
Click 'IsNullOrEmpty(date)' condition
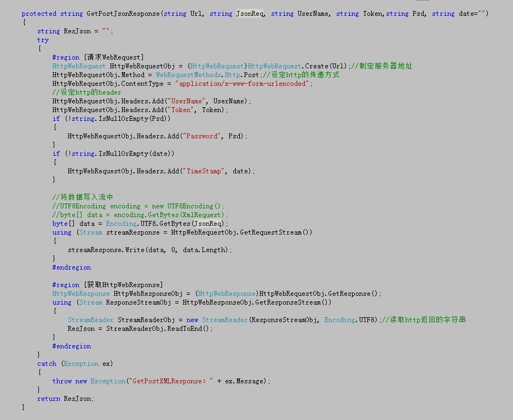click(136, 154)
